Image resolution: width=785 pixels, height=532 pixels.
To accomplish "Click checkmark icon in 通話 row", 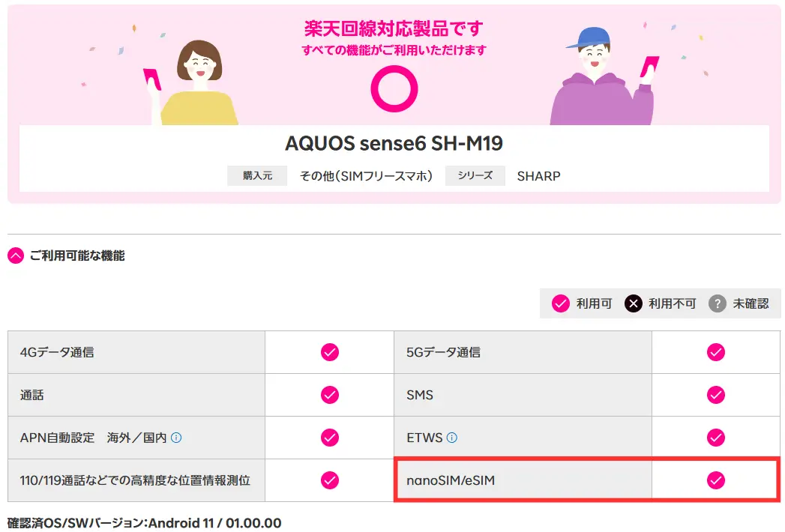I will coord(330,395).
